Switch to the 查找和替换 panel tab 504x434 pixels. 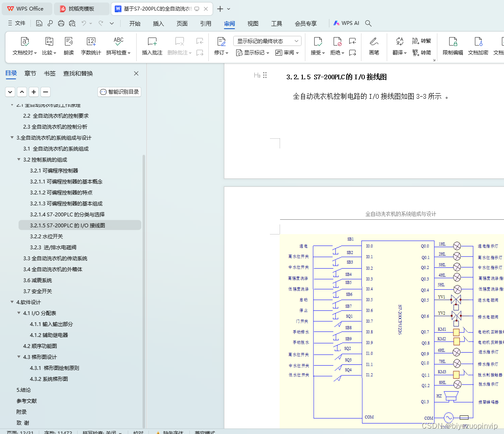pos(78,73)
